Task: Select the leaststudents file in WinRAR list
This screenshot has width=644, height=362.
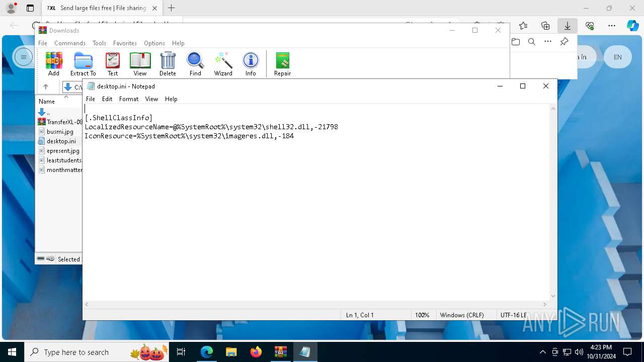Action: point(60,160)
